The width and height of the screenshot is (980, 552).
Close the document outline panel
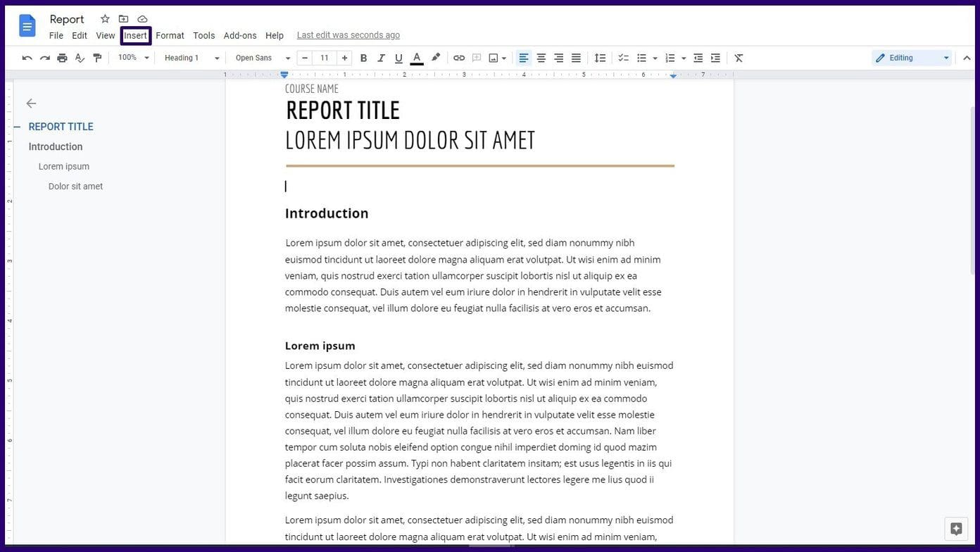pos(31,103)
